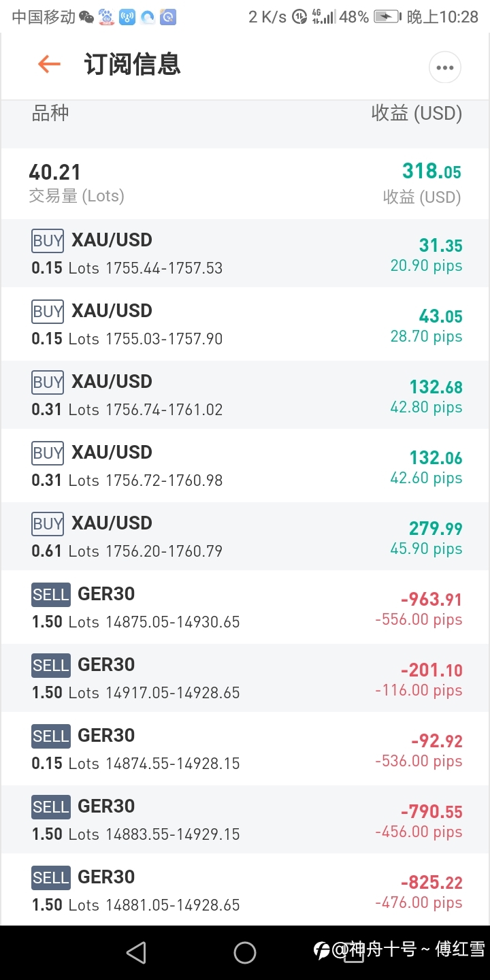Tap the 318.05 total profit summary
The width and height of the screenshot is (490, 980).
click(431, 171)
